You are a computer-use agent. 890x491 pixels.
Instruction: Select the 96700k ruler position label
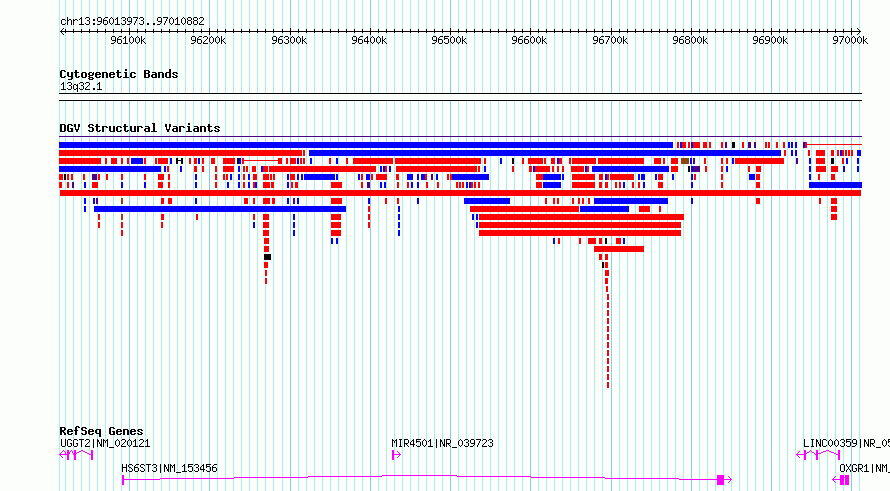pos(610,40)
